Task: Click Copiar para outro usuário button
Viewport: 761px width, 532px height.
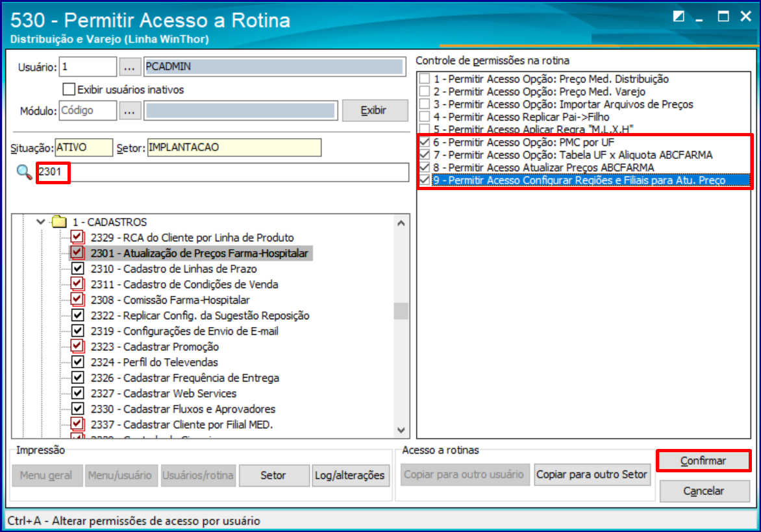Action: point(464,474)
